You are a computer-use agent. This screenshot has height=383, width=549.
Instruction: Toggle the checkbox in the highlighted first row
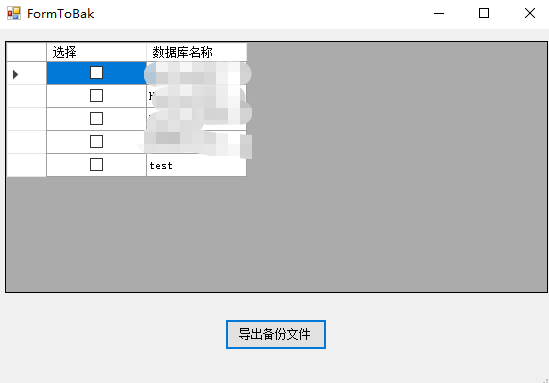96,73
